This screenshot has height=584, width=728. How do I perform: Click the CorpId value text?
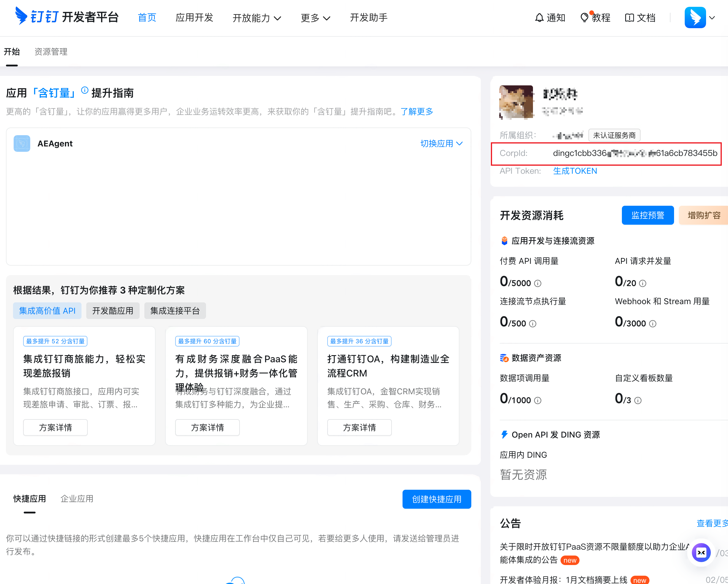tap(635, 153)
